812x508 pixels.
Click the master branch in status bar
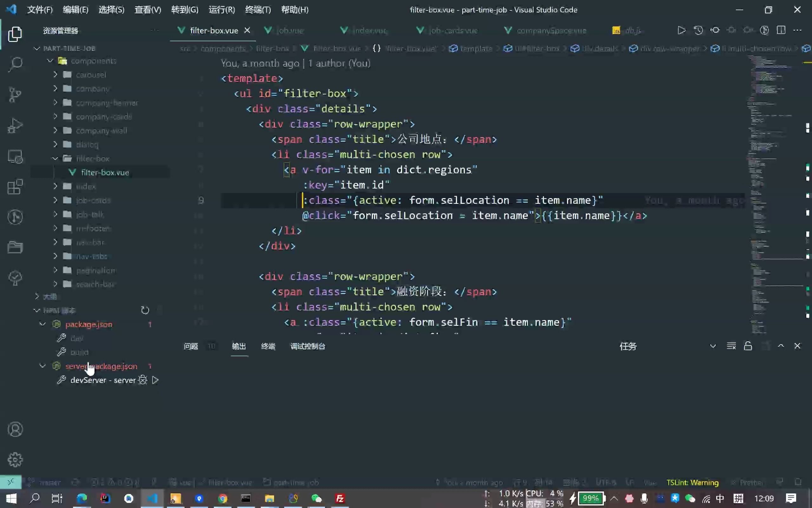[x=50, y=483]
